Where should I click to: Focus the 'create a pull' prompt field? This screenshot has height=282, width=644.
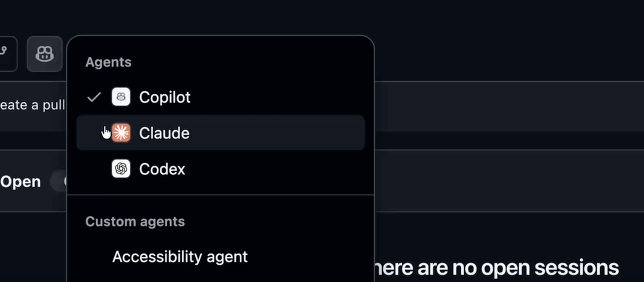click(32, 105)
